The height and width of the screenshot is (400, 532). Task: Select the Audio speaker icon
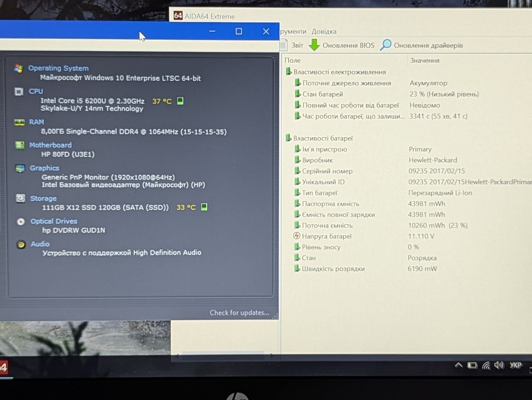click(x=21, y=244)
